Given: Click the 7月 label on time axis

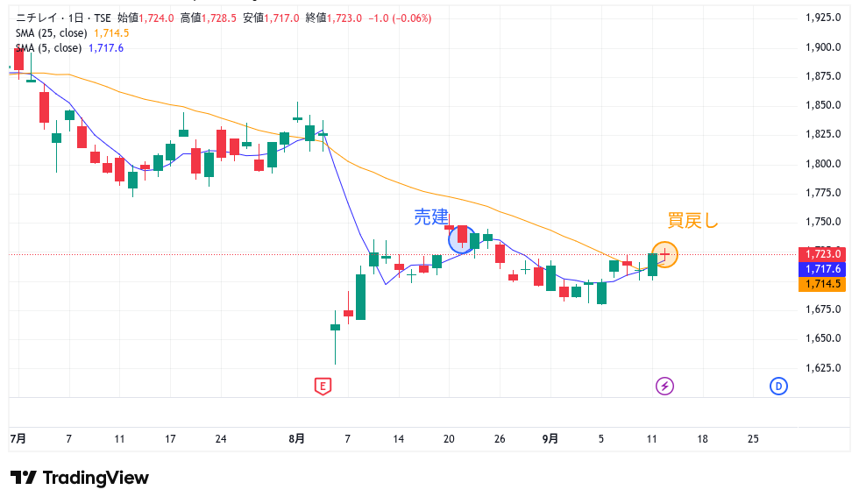Looking at the screenshot, I should coord(18,438).
